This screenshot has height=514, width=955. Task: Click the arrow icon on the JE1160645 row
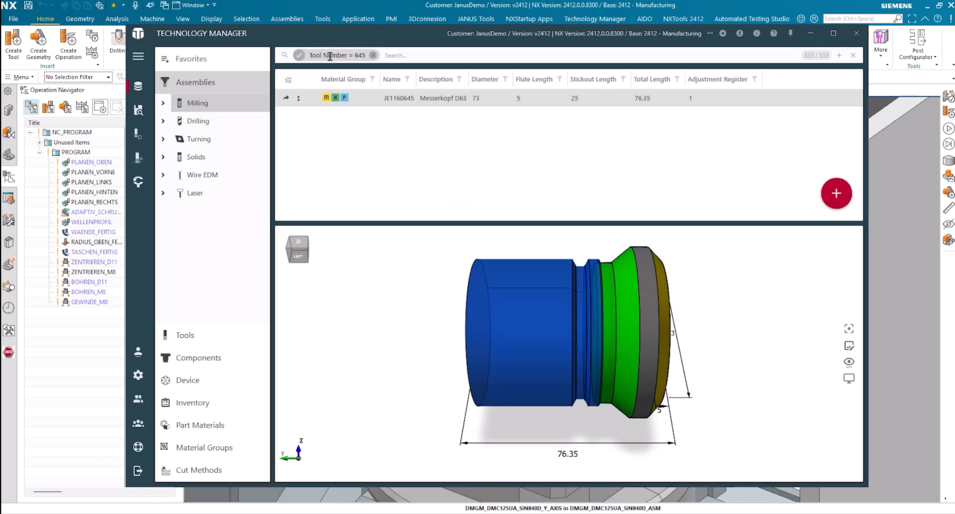[x=286, y=98]
